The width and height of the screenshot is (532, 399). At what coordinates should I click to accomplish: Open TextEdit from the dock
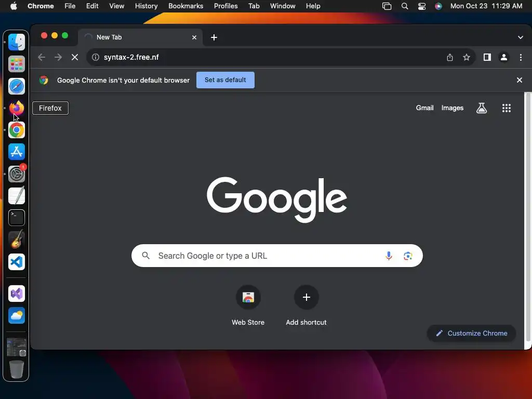16,196
